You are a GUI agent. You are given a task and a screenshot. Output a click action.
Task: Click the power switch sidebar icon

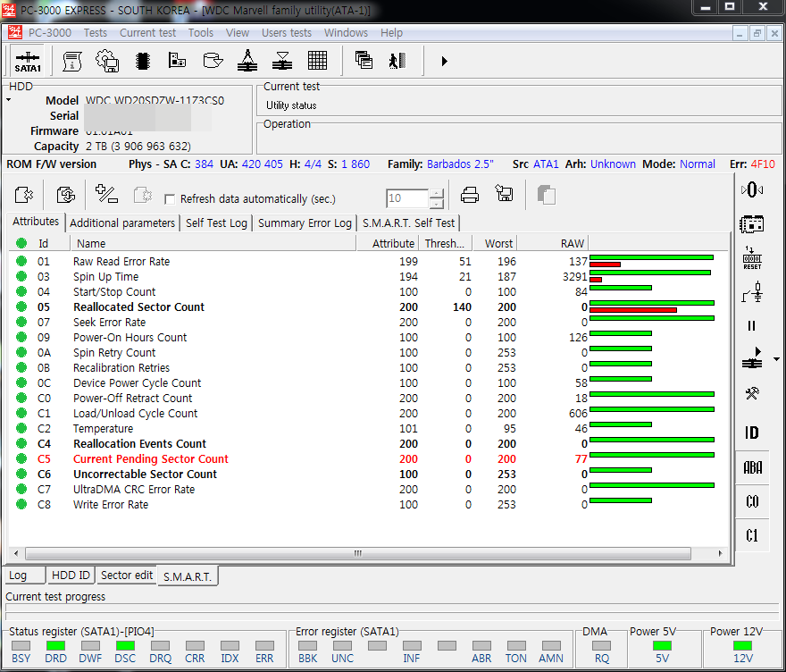pyautogui.click(x=752, y=292)
